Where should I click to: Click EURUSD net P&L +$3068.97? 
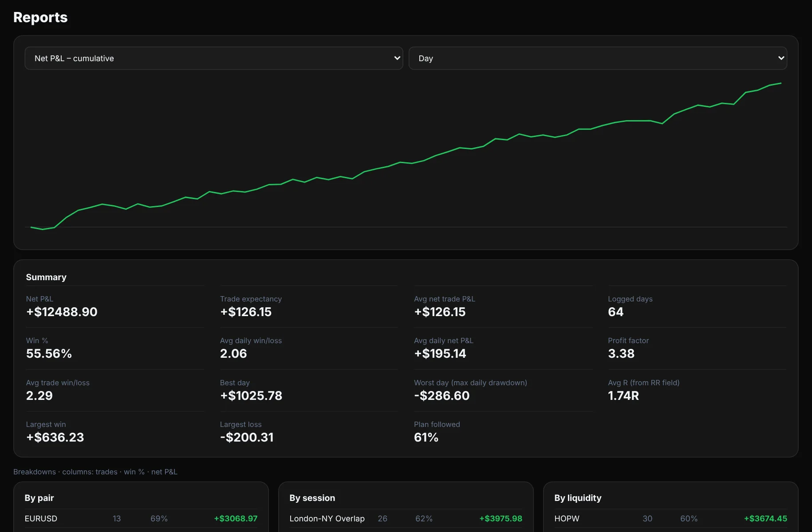coord(236,519)
